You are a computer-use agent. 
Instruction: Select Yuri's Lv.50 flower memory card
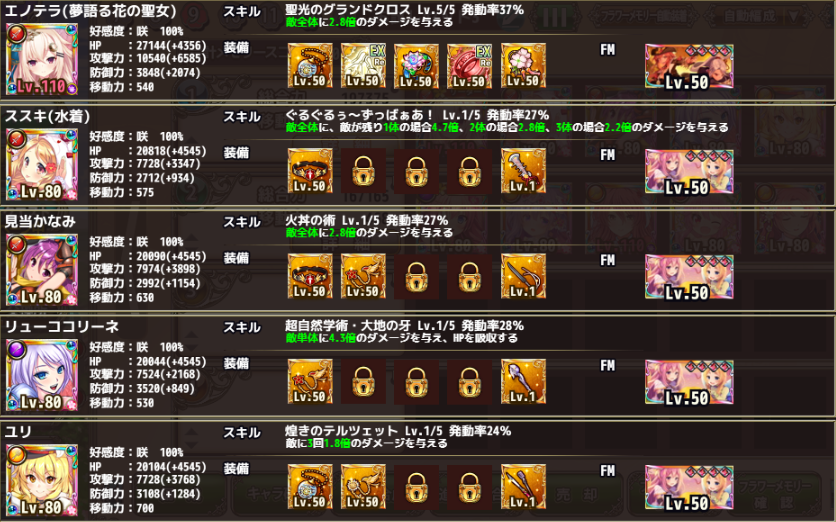pos(689,488)
